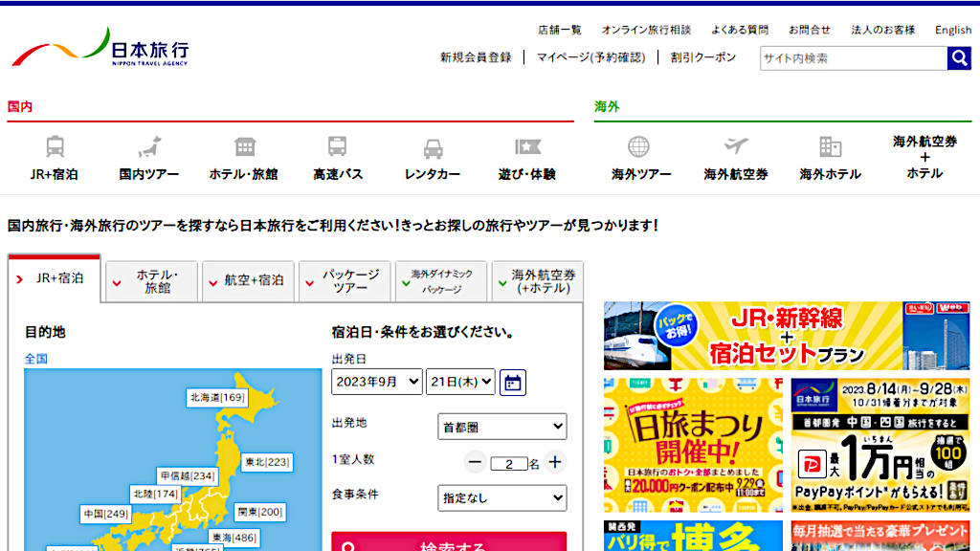This screenshot has height=551, width=980.
Task: Switch to the パッケージツアー search tab
Action: click(x=345, y=282)
